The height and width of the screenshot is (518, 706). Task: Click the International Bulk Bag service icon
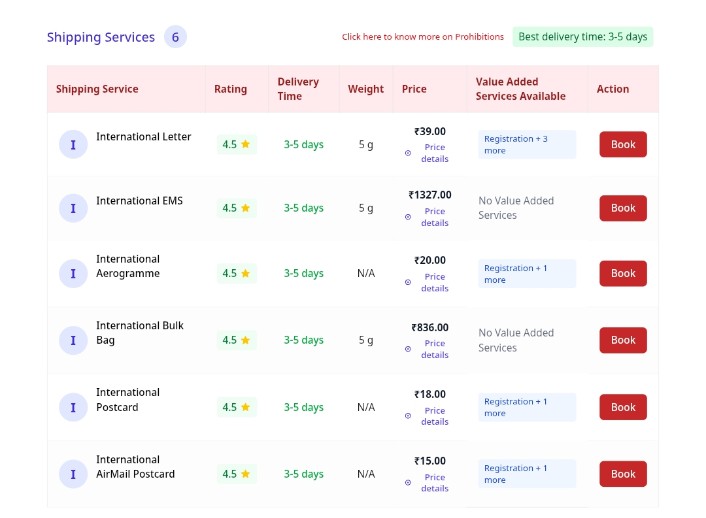(73, 341)
